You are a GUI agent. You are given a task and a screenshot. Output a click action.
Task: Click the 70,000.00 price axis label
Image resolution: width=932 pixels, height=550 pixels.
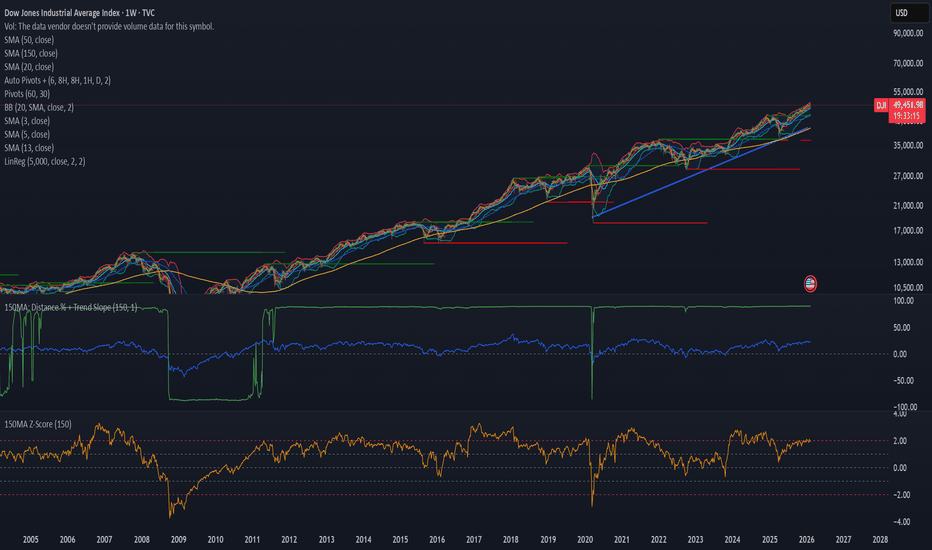click(x=908, y=63)
